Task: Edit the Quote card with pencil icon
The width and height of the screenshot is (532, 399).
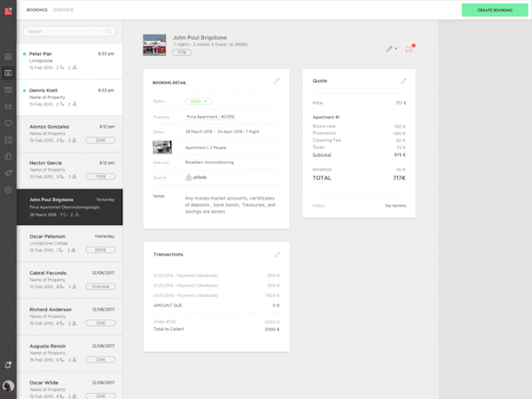Action: (403, 82)
